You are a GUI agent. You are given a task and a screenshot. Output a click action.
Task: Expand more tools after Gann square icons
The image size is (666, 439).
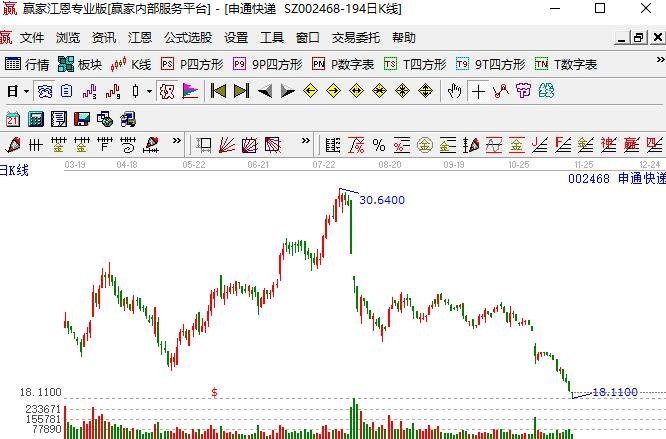click(x=306, y=141)
